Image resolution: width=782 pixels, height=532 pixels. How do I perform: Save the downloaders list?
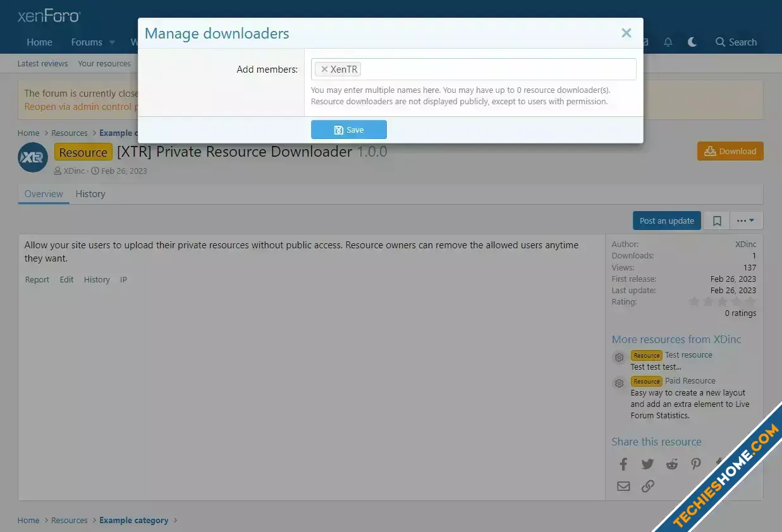coord(349,130)
